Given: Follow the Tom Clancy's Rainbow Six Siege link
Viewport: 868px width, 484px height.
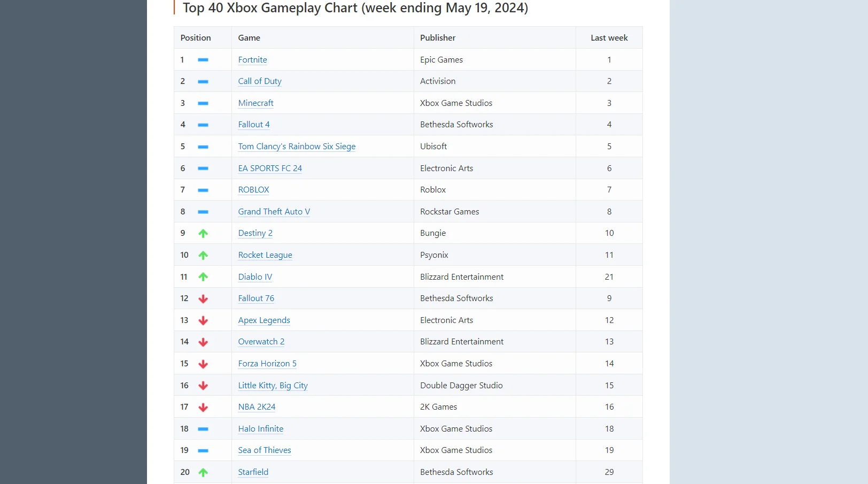Looking at the screenshot, I should tap(297, 147).
